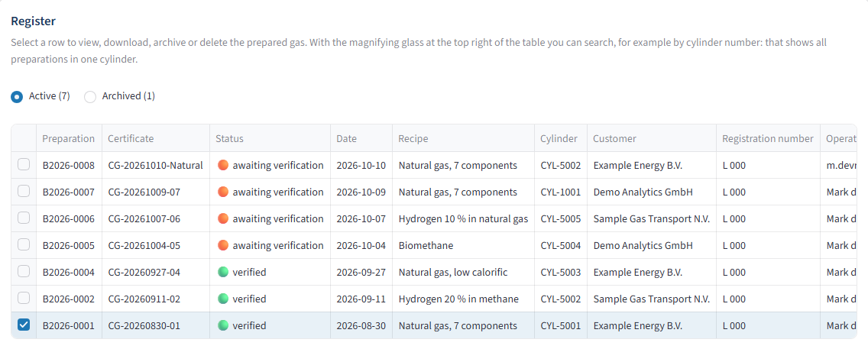Screen dimensions: 868x349
Task: Click preparation number B2026-0005
Action: tap(69, 245)
